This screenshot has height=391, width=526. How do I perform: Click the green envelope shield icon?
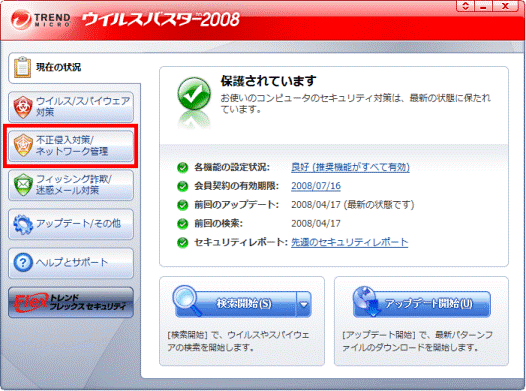pyautogui.click(x=23, y=185)
